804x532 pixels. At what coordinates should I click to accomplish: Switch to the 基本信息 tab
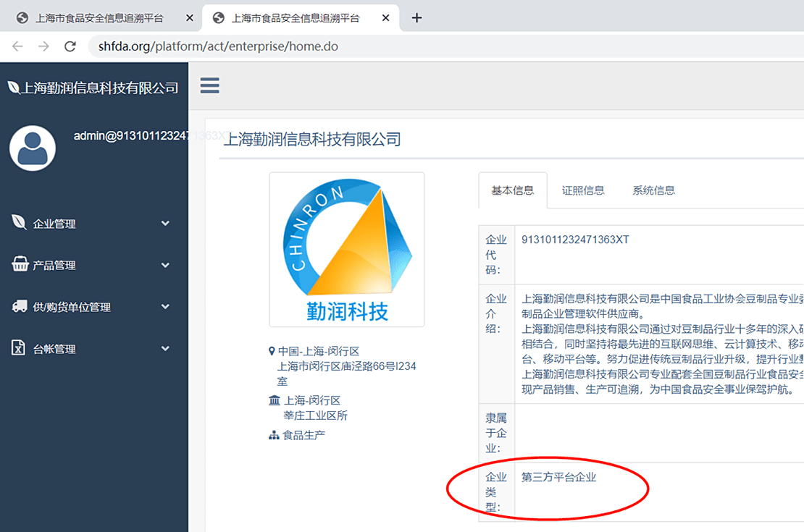[x=513, y=190]
